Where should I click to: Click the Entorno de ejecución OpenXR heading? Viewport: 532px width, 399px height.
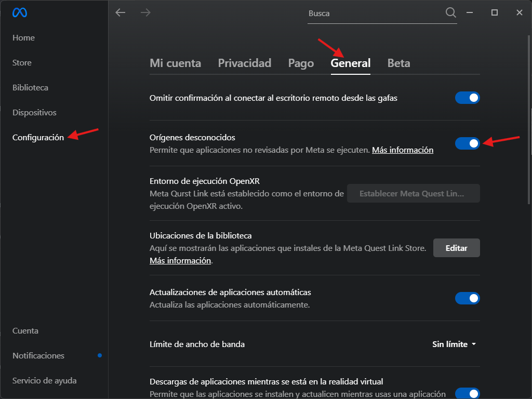[205, 181]
